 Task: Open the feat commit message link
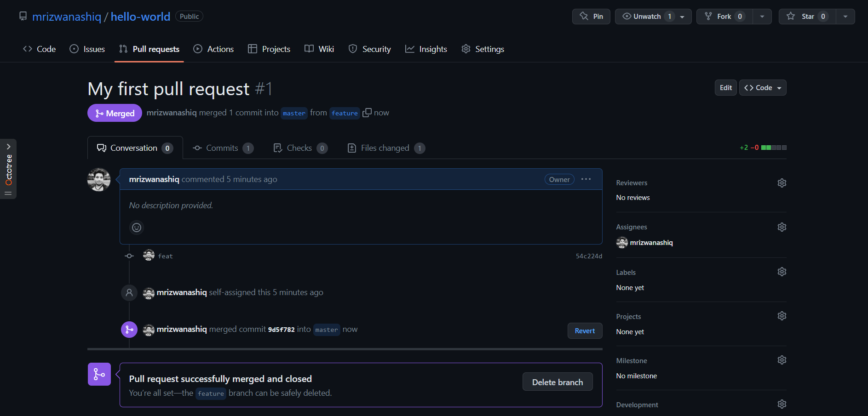(166, 256)
